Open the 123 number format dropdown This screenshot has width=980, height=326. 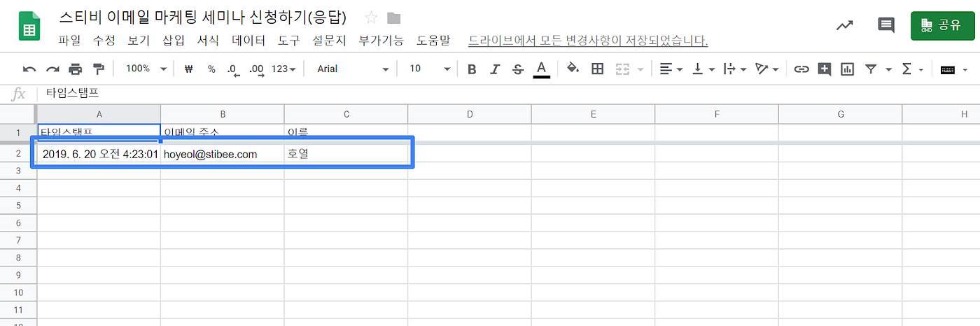point(283,69)
